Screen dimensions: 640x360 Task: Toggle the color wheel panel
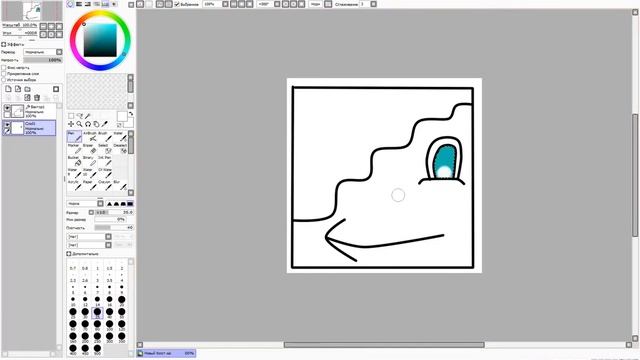point(70,4)
